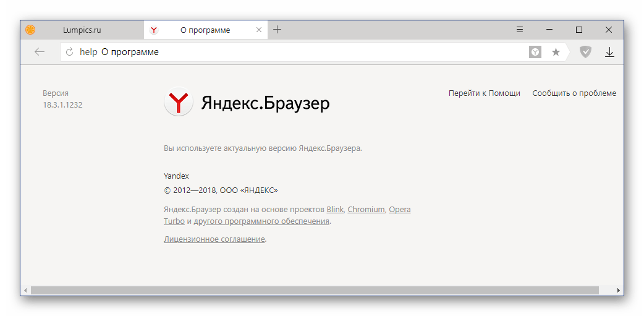Image resolution: width=644 pixels, height=316 pixels.
Task: Click the back navigation arrow
Action: (40, 52)
